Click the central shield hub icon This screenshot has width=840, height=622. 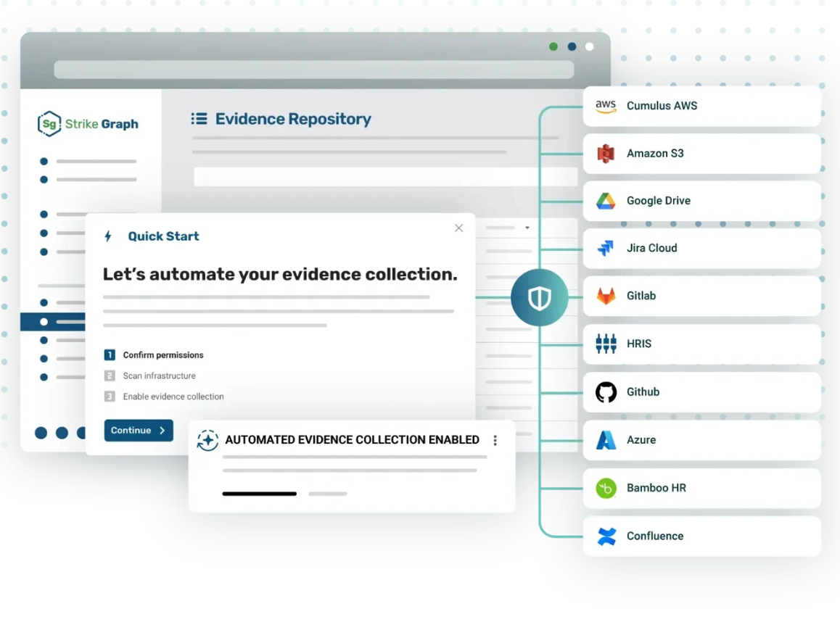point(540,297)
